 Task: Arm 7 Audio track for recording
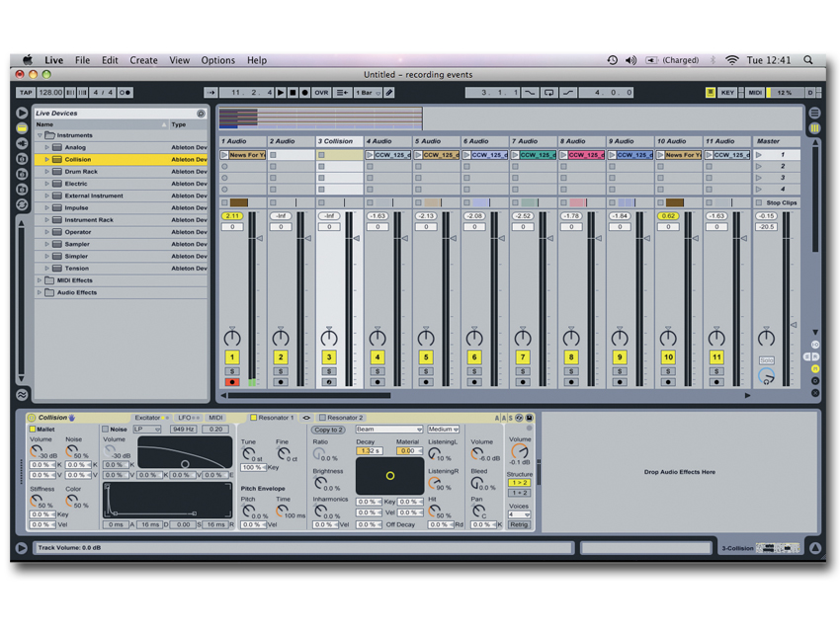tap(523, 382)
